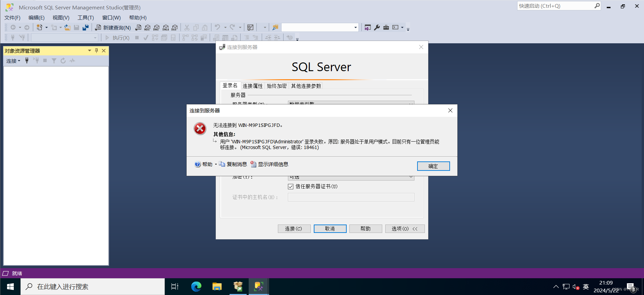Click the Cut scissors icon in the toolbar
Viewport: 644px width, 295px height.
pyautogui.click(x=187, y=28)
